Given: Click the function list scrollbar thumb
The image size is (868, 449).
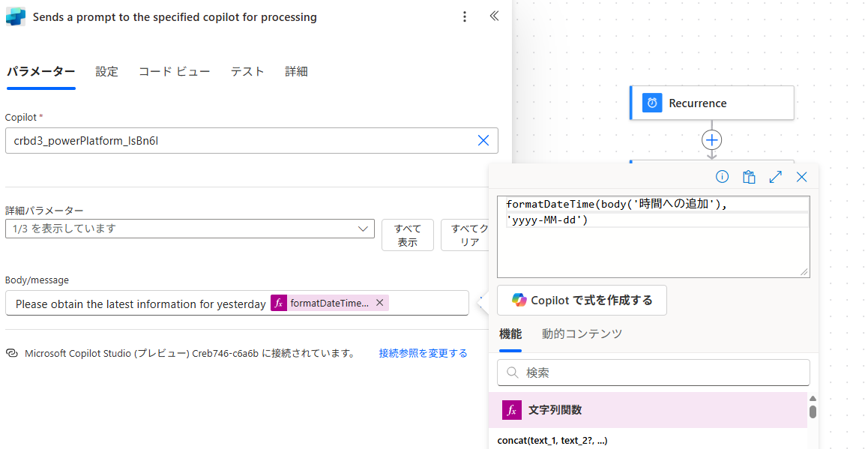Looking at the screenshot, I should (813, 412).
